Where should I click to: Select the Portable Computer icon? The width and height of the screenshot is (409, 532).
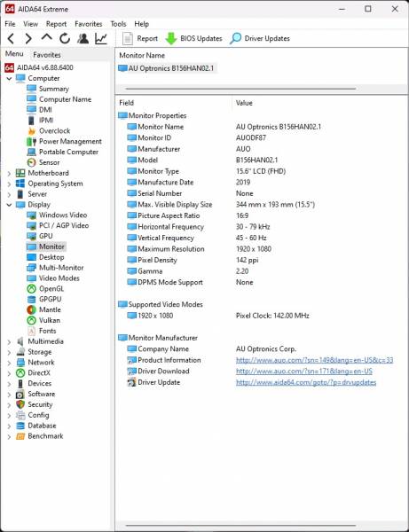pyautogui.click(x=32, y=152)
